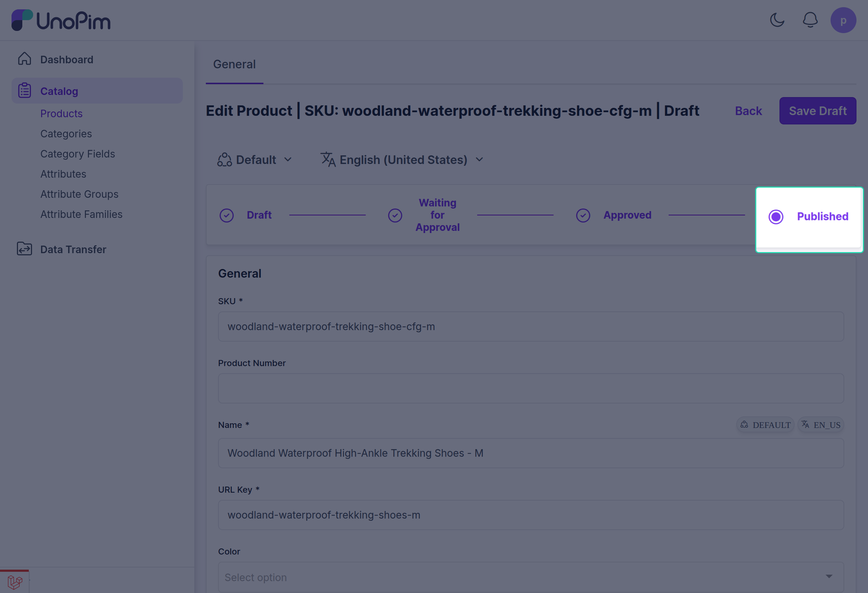Open the Catalog menu
Viewport: 868px width, 593px height.
click(x=97, y=91)
